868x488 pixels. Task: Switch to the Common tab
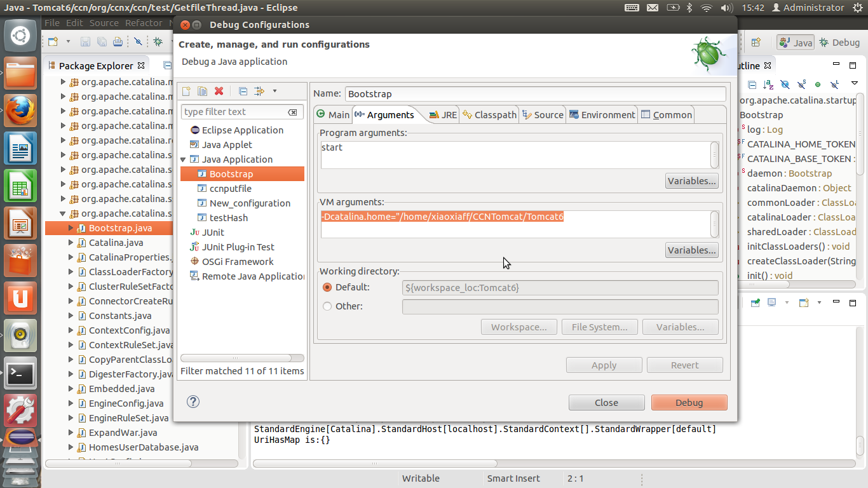pyautogui.click(x=666, y=115)
